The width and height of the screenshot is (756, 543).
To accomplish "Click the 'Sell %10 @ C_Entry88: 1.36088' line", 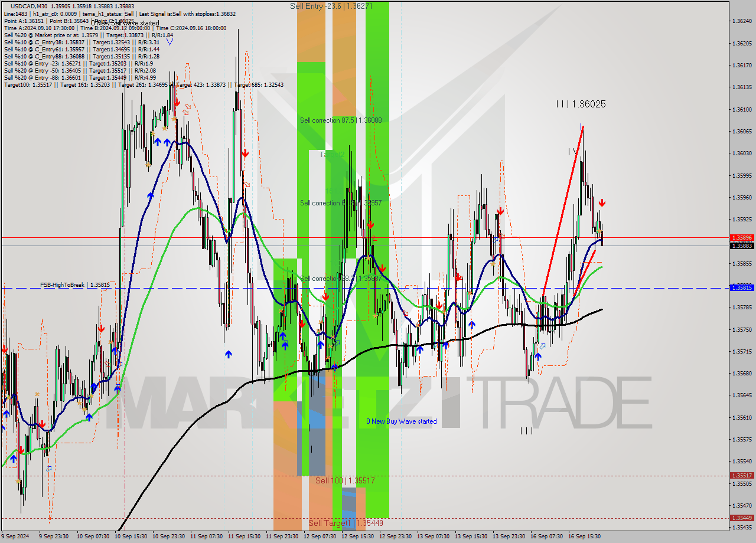I will [x=82, y=56].
